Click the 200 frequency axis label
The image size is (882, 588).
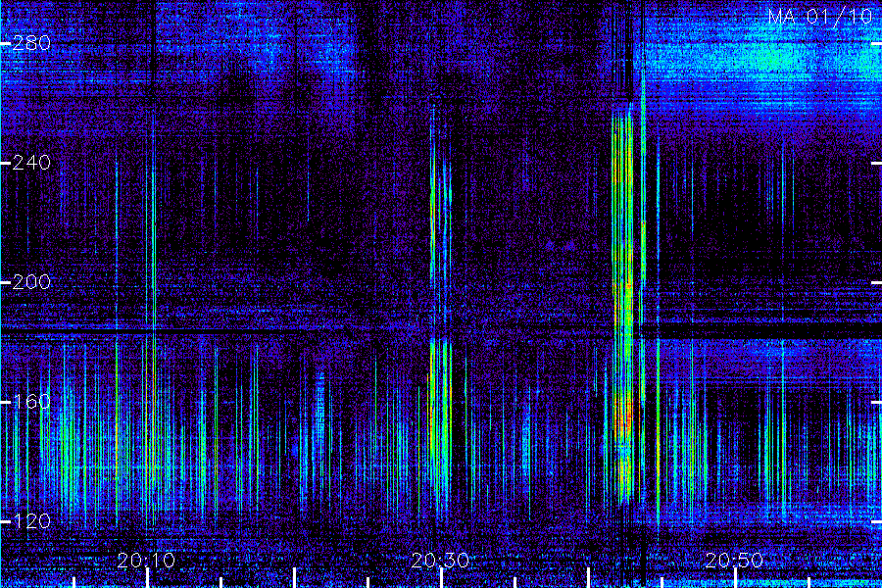[x=31, y=282]
